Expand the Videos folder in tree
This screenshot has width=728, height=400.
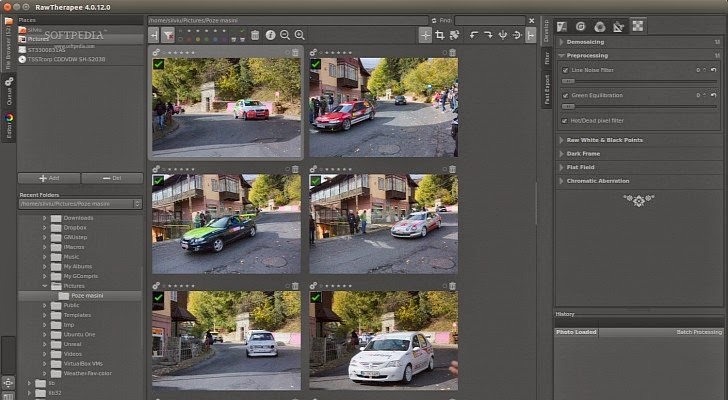[45, 354]
